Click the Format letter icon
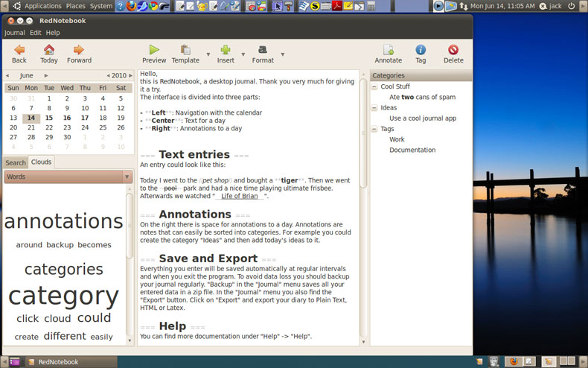Viewport: 588px width, 368px height. coord(263,50)
